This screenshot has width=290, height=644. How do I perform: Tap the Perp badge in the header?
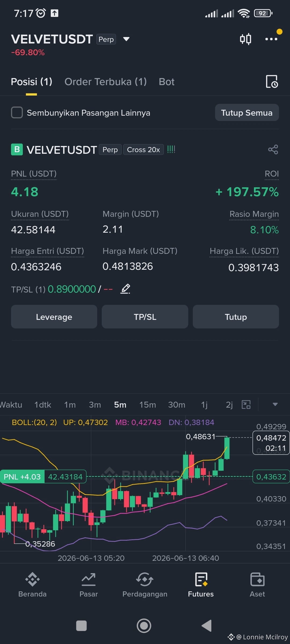pos(106,39)
